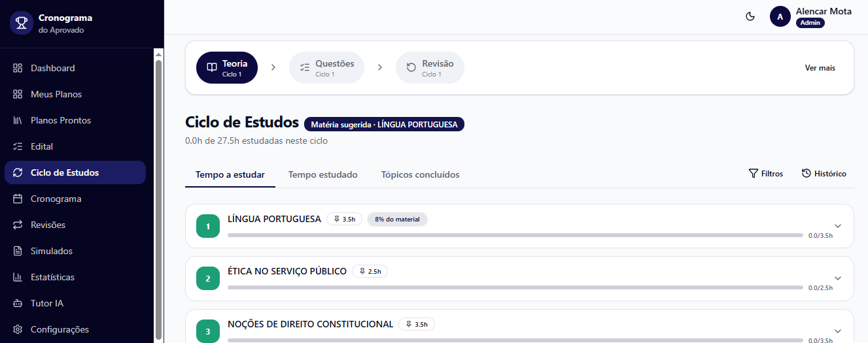Image resolution: width=868 pixels, height=343 pixels.
Task: Switch to the Tempo estudado tab
Action: point(323,174)
